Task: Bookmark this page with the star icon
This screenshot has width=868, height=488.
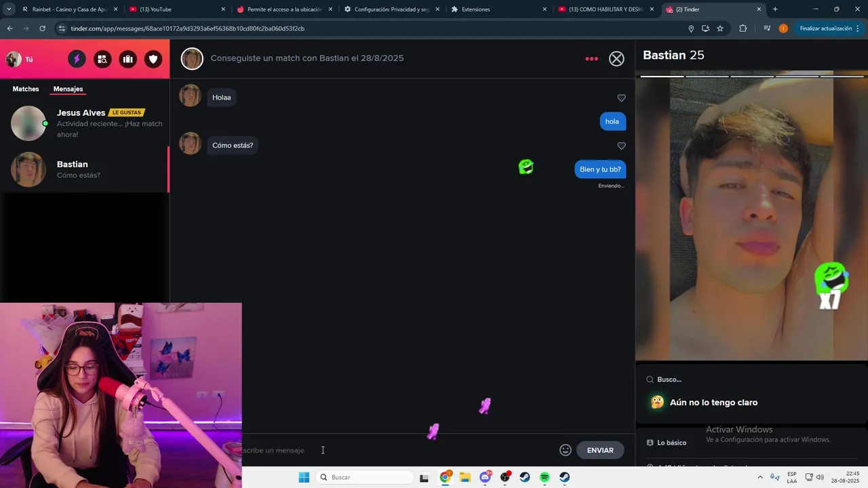Action: [x=720, y=28]
